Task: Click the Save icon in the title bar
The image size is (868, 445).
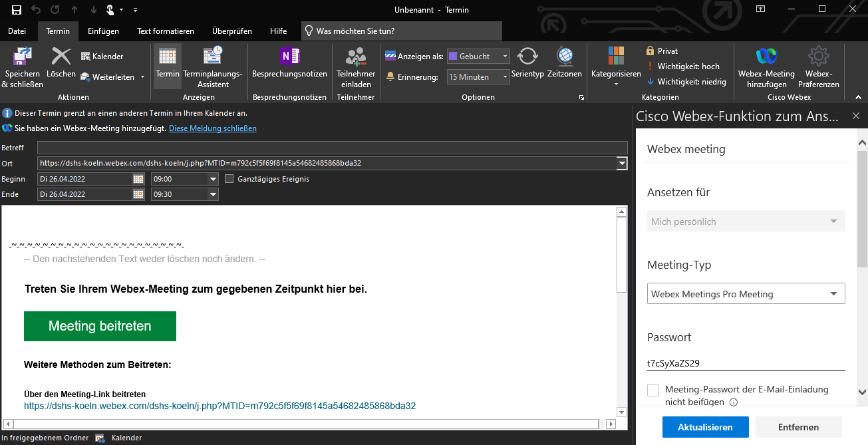Action: point(17,9)
